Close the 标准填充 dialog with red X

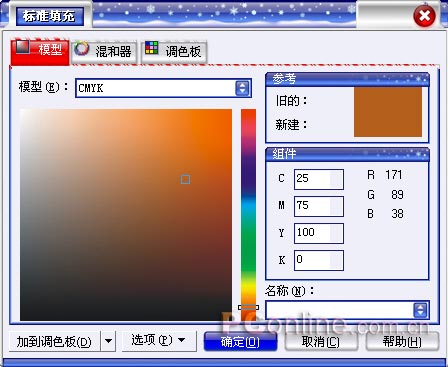pyautogui.click(x=424, y=16)
